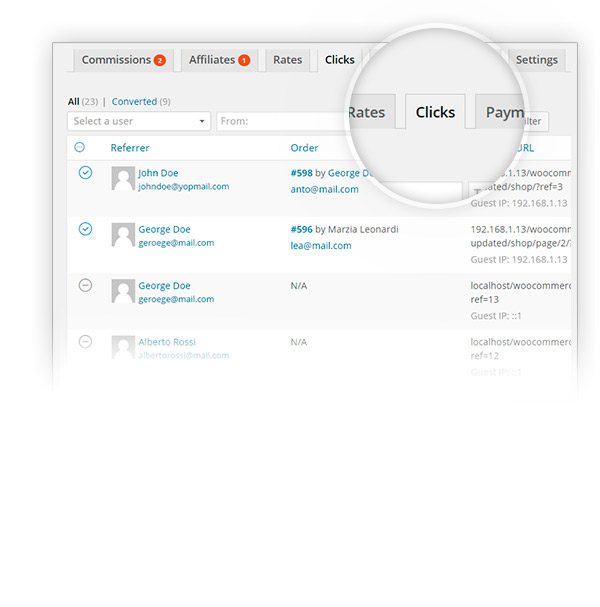Open Alberto Rossi referrer link
The height and width of the screenshot is (607, 600).
point(167,342)
